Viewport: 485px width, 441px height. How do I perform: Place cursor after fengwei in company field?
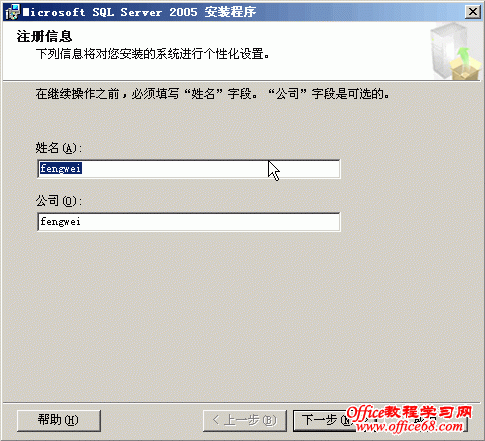click(81, 222)
